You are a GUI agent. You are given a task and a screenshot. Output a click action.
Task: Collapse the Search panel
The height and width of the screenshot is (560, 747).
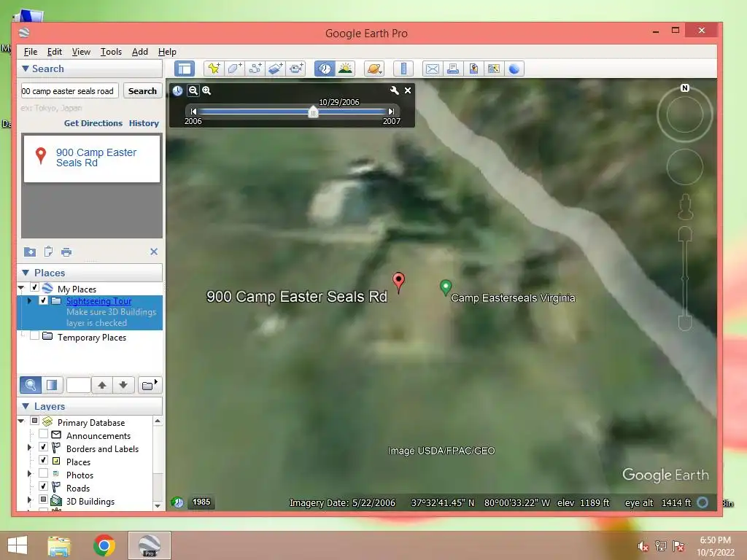tap(26, 69)
